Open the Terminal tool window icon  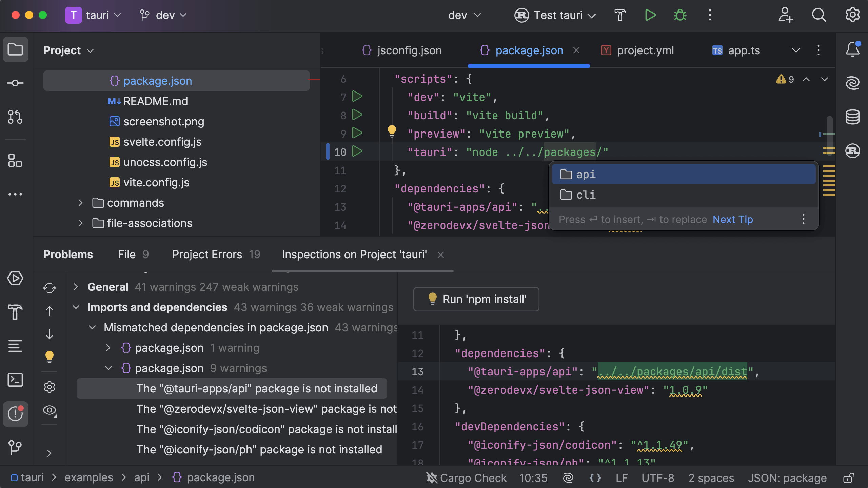tap(15, 380)
